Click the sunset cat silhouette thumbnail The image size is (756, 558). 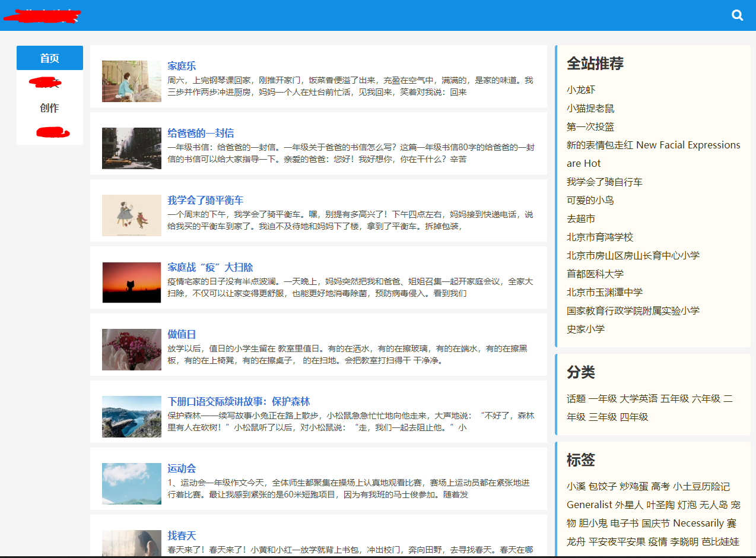click(131, 283)
